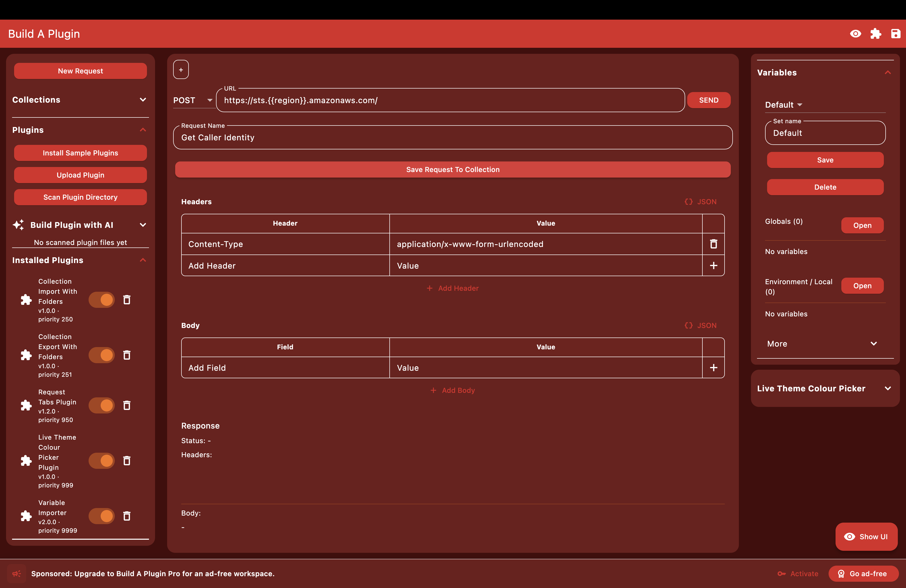Toggle Collection Import With Folders plugin
Viewport: 906px width, 588px height.
click(x=102, y=300)
